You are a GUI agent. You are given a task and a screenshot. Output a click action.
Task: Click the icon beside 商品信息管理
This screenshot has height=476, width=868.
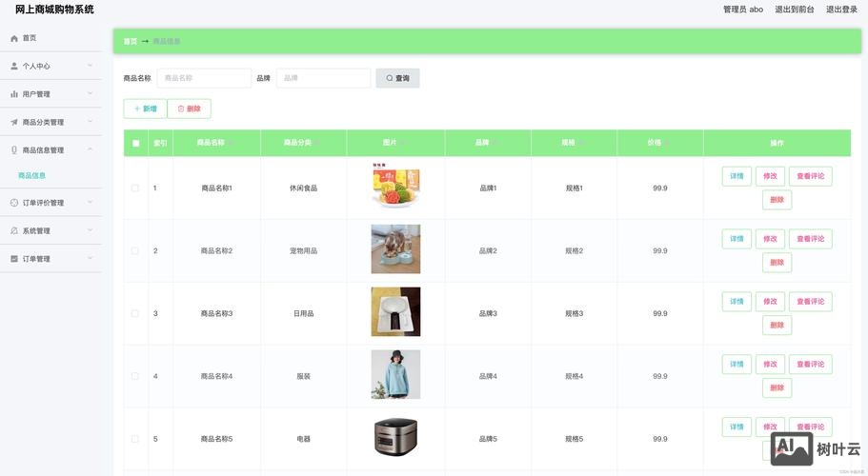(x=14, y=149)
